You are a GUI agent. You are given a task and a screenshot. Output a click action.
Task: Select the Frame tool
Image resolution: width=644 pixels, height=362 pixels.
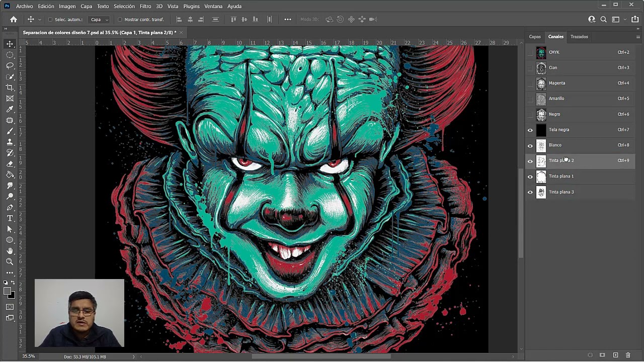[x=10, y=99]
